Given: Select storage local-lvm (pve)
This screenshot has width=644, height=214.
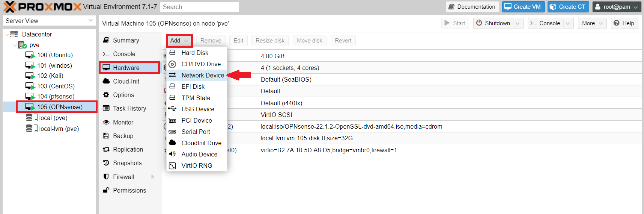Looking at the screenshot, I should point(59,129).
